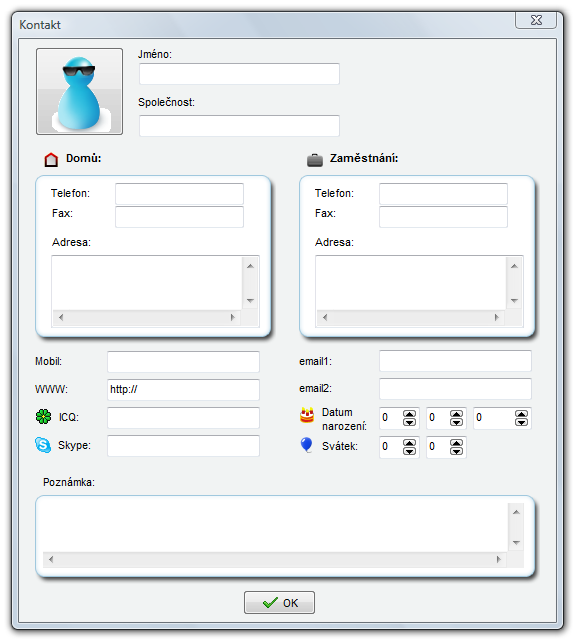Click right arrow of Zaměstnání Adresa scrollbar
The height and width of the screenshot is (639, 574).
pyautogui.click(x=496, y=317)
